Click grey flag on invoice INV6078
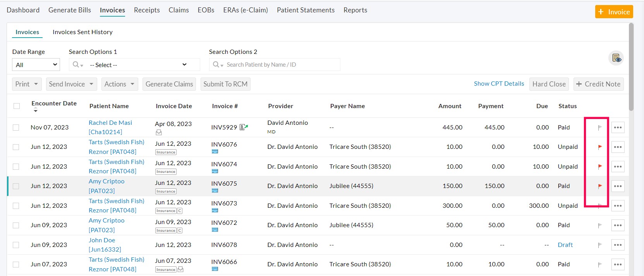The image size is (644, 276). (x=599, y=245)
